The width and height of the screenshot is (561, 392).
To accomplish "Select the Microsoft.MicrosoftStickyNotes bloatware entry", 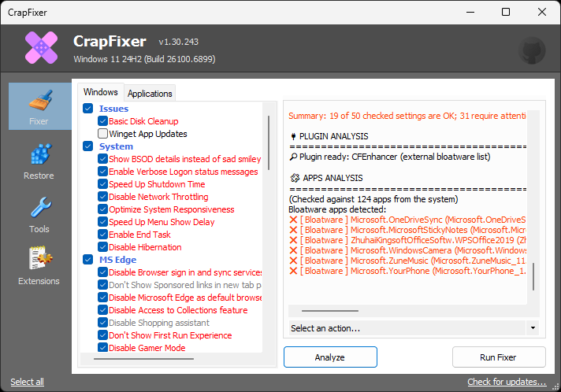I will (x=407, y=230).
